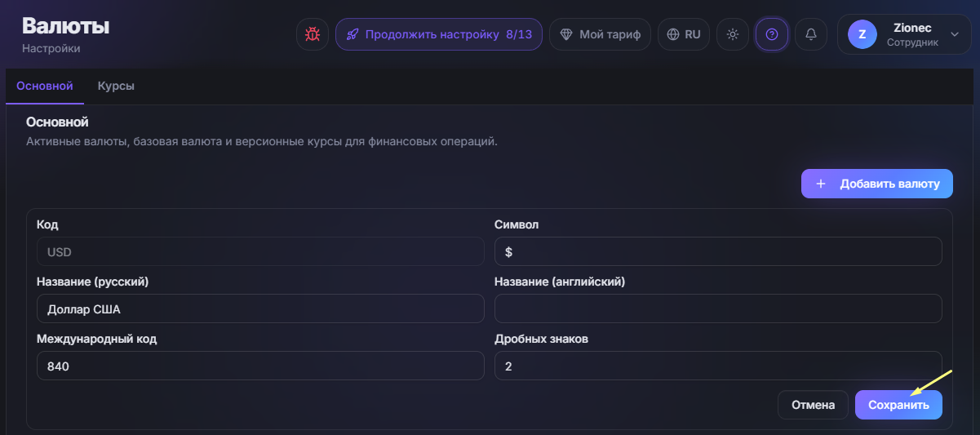Click the Отмена button
This screenshot has height=435, width=980.
click(812, 405)
